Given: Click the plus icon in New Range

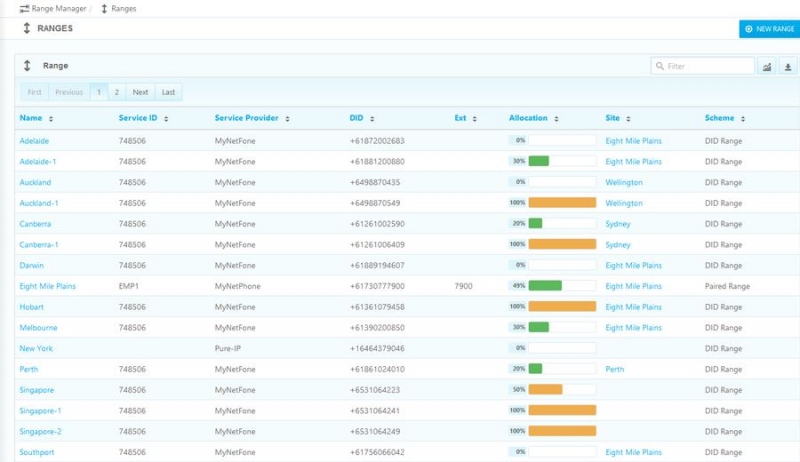Looking at the screenshot, I should pyautogui.click(x=749, y=29).
